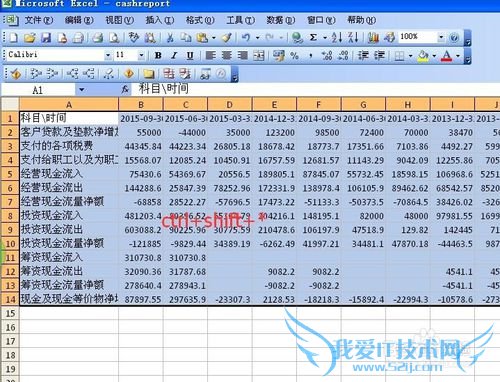The width and height of the screenshot is (500, 382).
Task: Open the paste options dropdown arrow
Action: pos(214,38)
